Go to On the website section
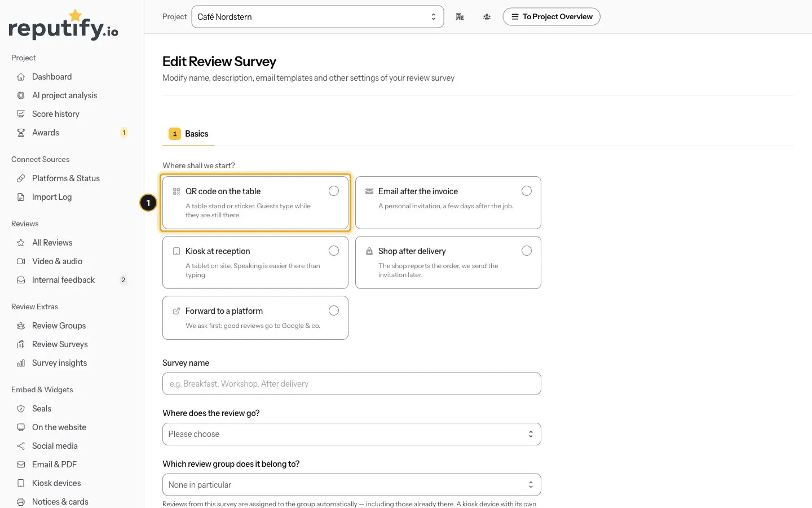 pos(59,427)
